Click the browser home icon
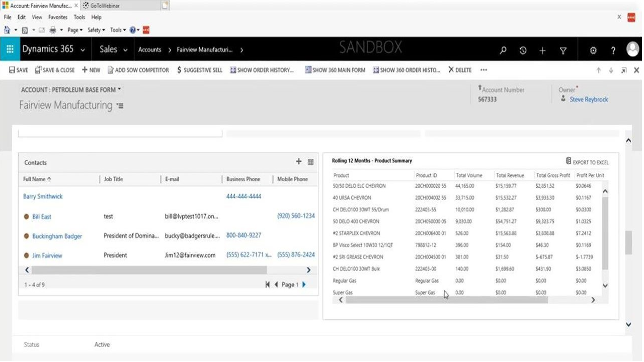Screen dimensions: 644x362 pos(7,30)
